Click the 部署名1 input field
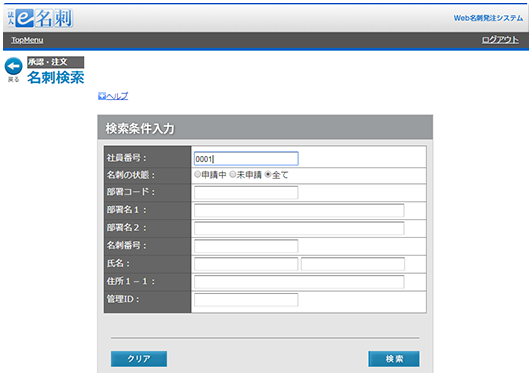 (299, 210)
